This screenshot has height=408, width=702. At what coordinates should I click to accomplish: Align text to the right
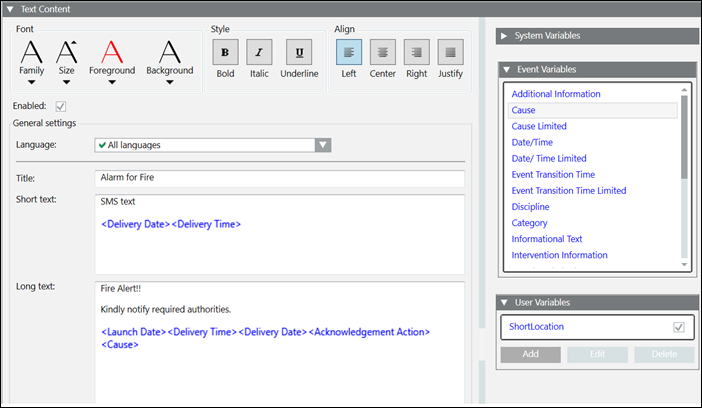pos(417,52)
